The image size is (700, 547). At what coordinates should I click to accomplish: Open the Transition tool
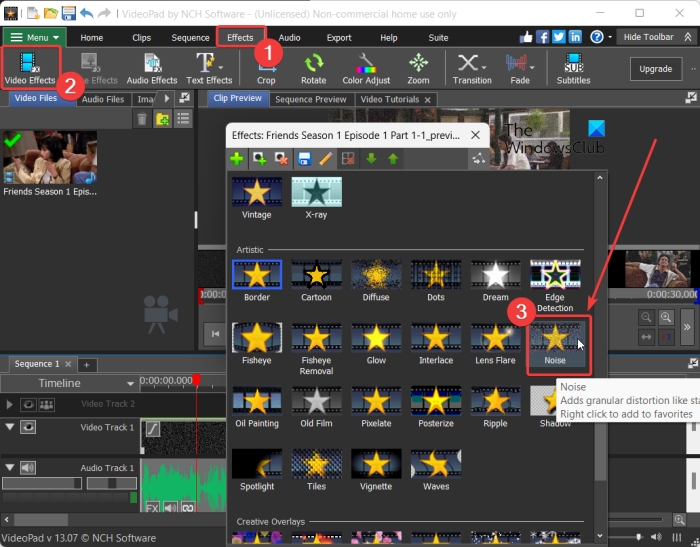[x=472, y=68]
